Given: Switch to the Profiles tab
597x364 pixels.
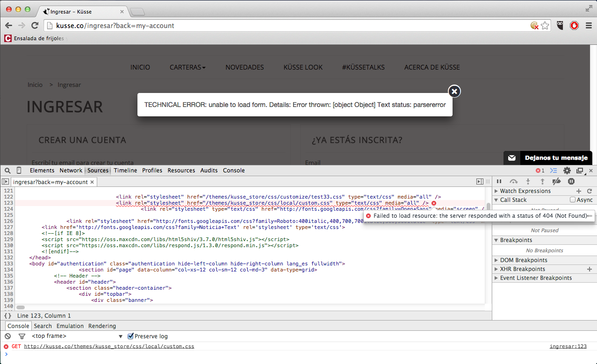Looking at the screenshot, I should pyautogui.click(x=152, y=171).
